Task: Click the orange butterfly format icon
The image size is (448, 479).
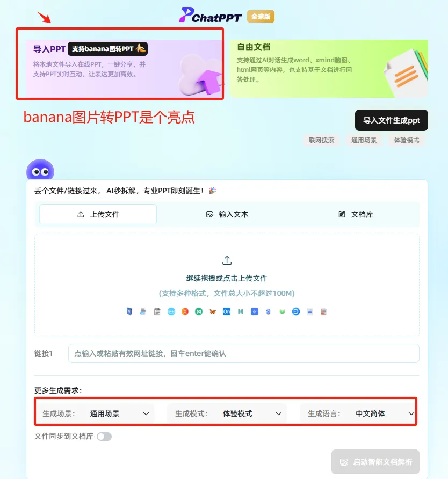Action: pyautogui.click(x=213, y=311)
